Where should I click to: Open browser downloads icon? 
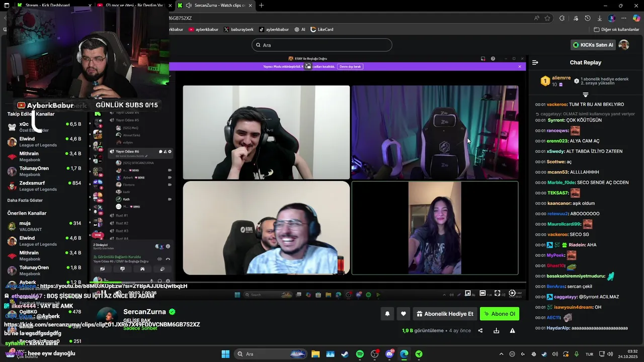(599, 18)
